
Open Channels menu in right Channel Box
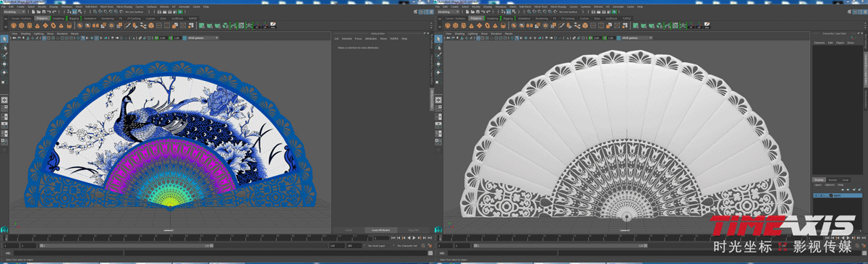pyautogui.click(x=820, y=43)
